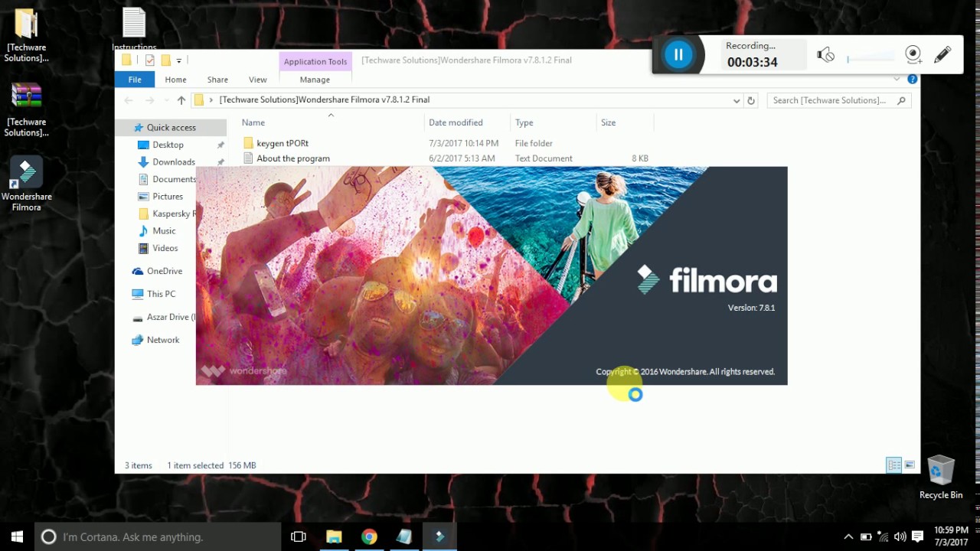Open the pencil annotation tool
The image size is (980, 551).
(x=942, y=54)
